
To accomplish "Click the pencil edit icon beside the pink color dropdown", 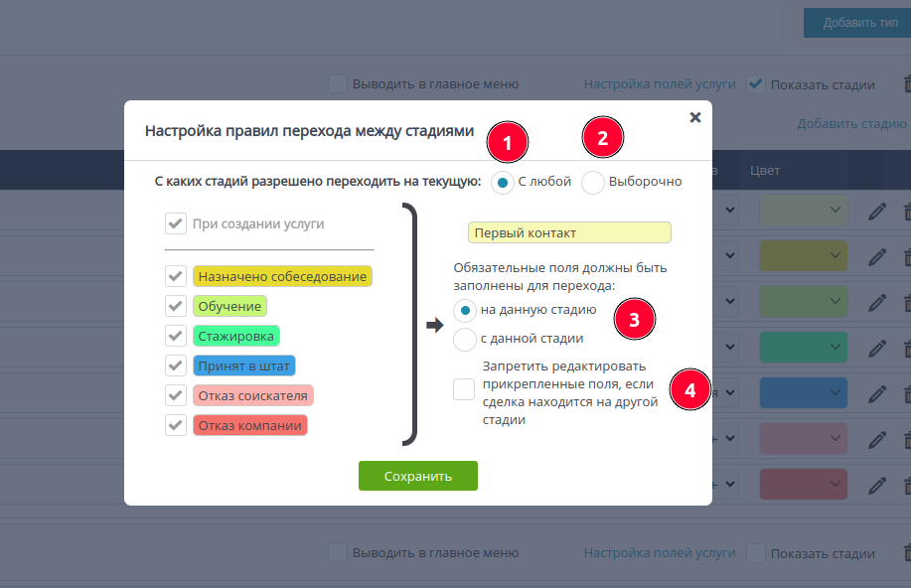I will click(876, 438).
